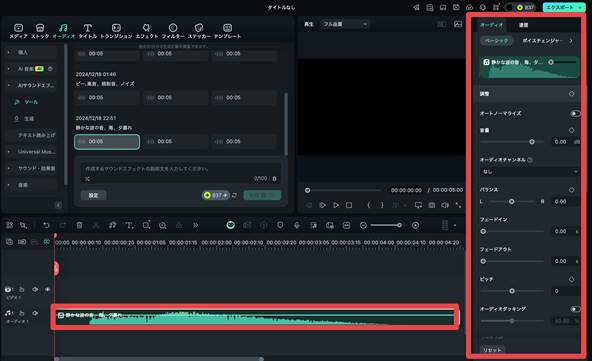Click the 設定 settings button
This screenshot has width=592, height=361.
[x=94, y=195]
